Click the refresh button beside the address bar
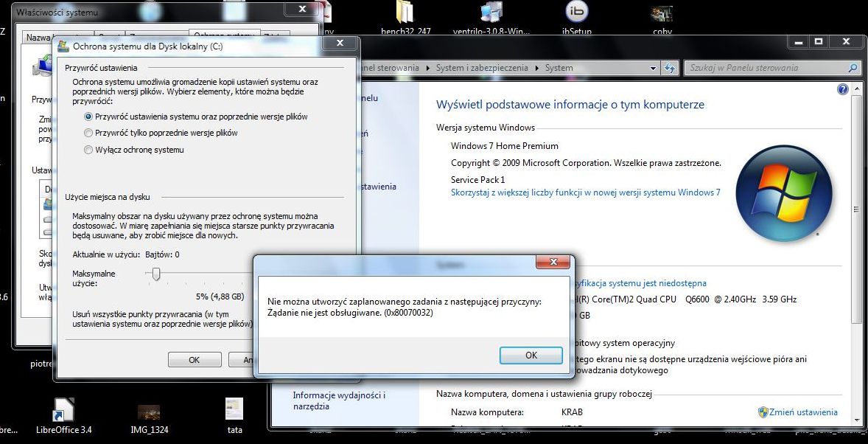Screen dimensions: 868x444 tap(671, 68)
